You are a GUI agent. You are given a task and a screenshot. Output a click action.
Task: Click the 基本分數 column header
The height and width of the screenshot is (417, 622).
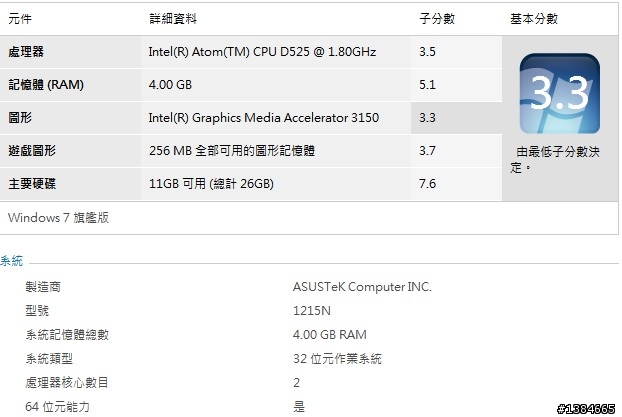[x=534, y=19]
